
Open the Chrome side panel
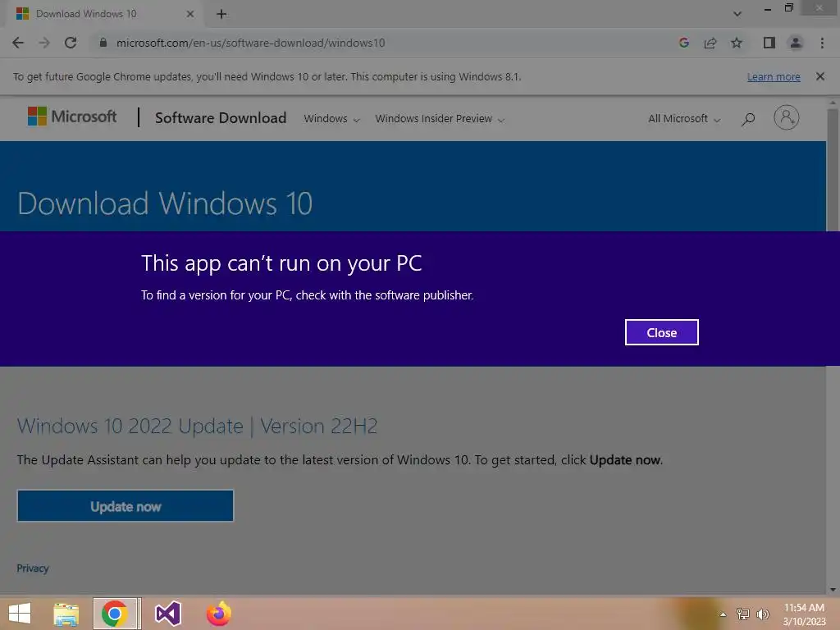click(x=769, y=43)
